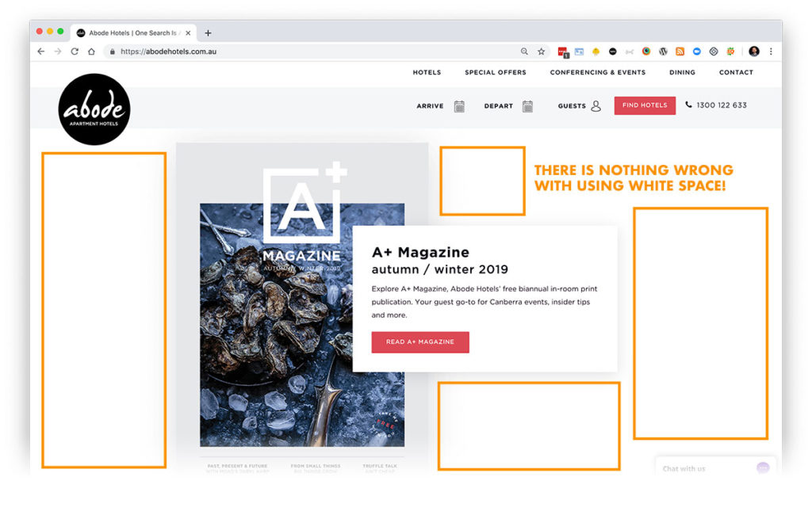
Task: Click the site security padlock icon
Action: pos(113,52)
